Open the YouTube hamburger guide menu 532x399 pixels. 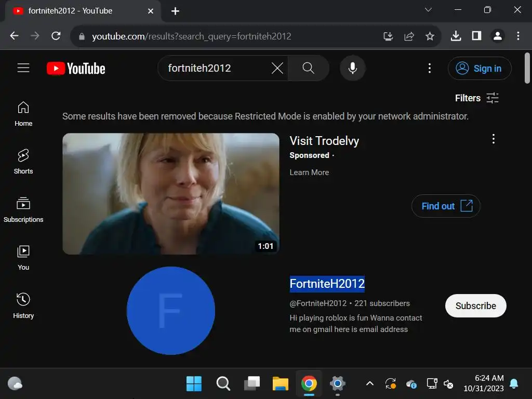pos(23,68)
